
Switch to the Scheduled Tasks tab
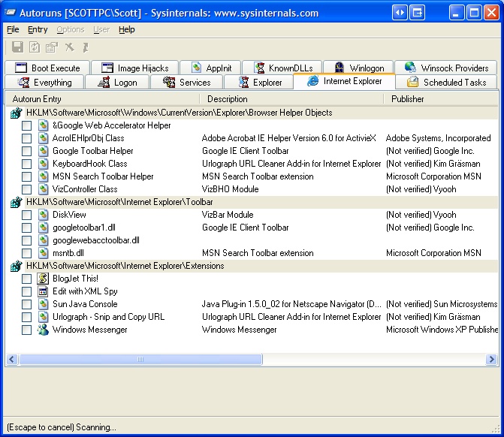447,83
